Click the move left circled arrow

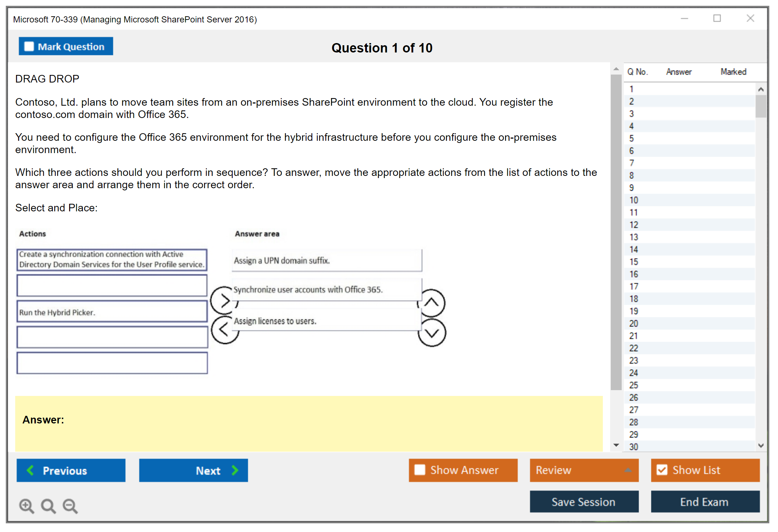point(224,330)
